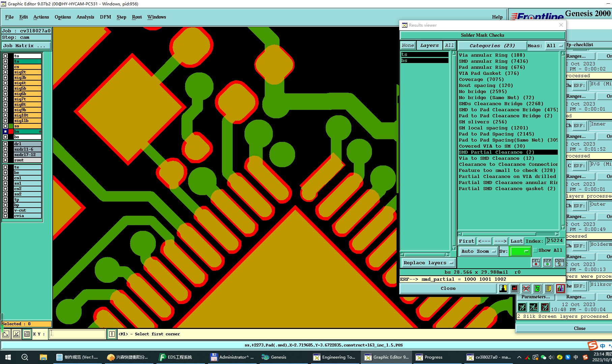Go to the previous result with <---
612x364 pixels.
coord(484,241)
